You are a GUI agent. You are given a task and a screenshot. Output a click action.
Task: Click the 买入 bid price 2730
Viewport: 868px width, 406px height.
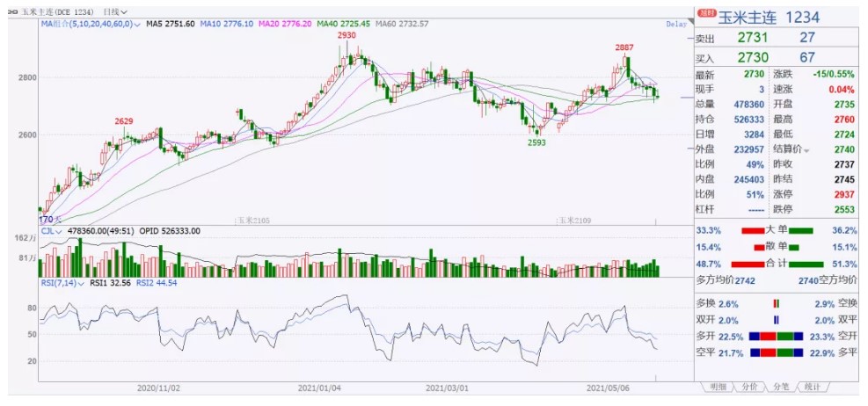752,57
